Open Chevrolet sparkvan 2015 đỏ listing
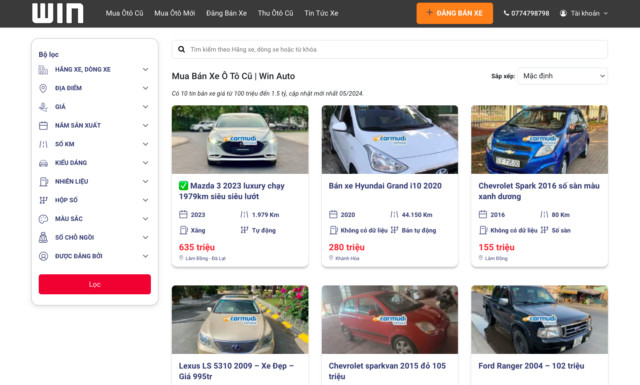Viewport: 640px width, 385px height. [387, 371]
